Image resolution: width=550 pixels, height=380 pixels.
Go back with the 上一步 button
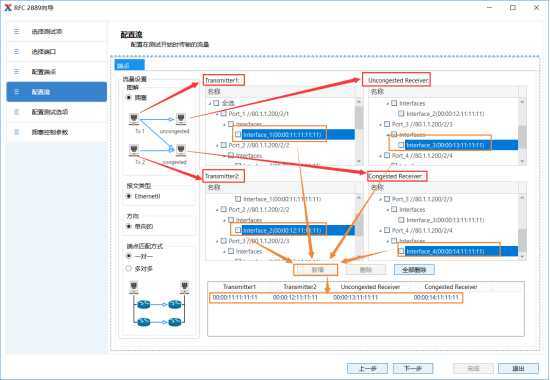pos(368,368)
